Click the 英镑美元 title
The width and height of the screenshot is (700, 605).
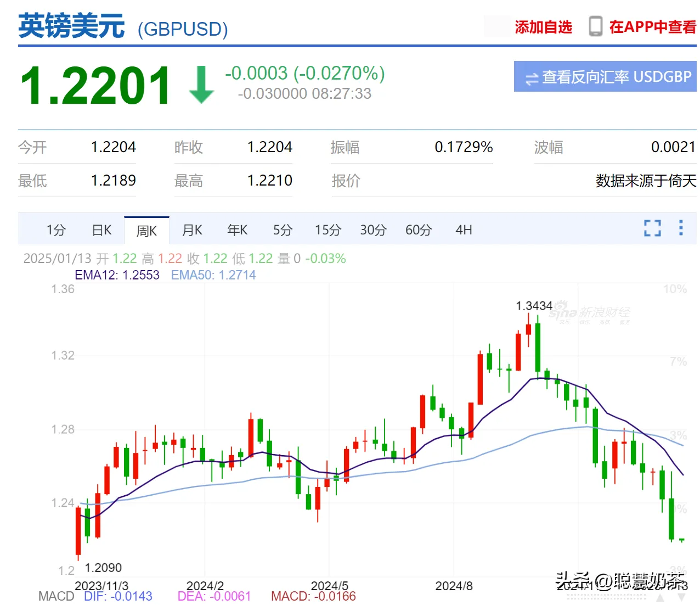pyautogui.click(x=72, y=26)
